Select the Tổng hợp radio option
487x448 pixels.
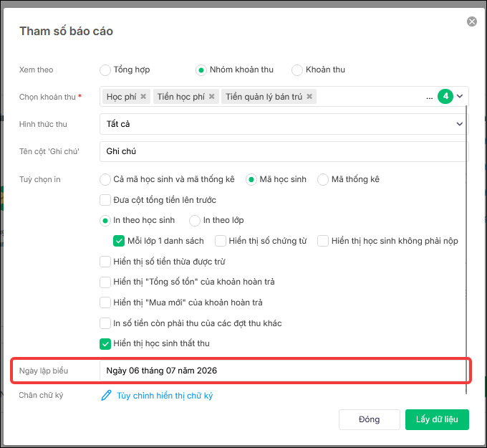105,70
